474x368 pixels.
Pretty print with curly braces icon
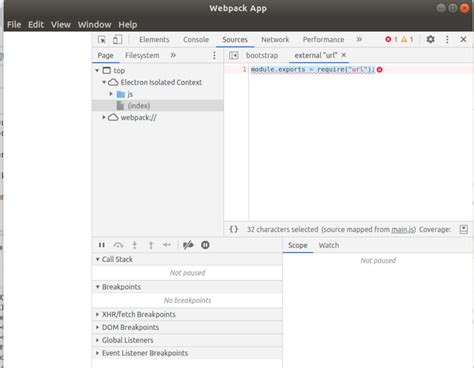coord(234,229)
